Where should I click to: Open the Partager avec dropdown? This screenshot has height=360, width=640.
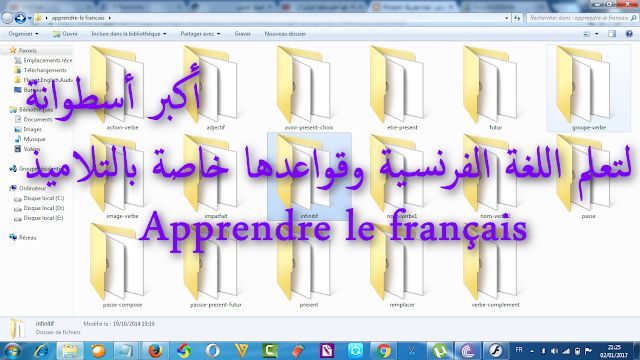coord(200,34)
